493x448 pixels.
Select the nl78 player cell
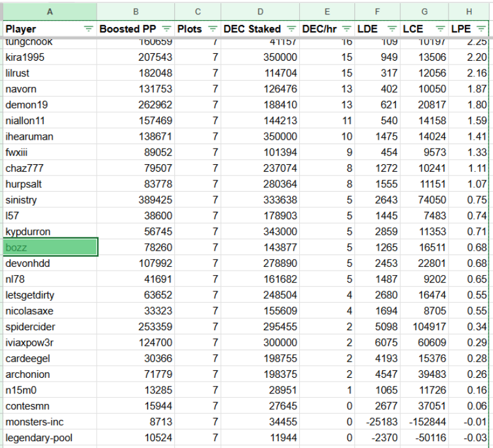point(50,279)
